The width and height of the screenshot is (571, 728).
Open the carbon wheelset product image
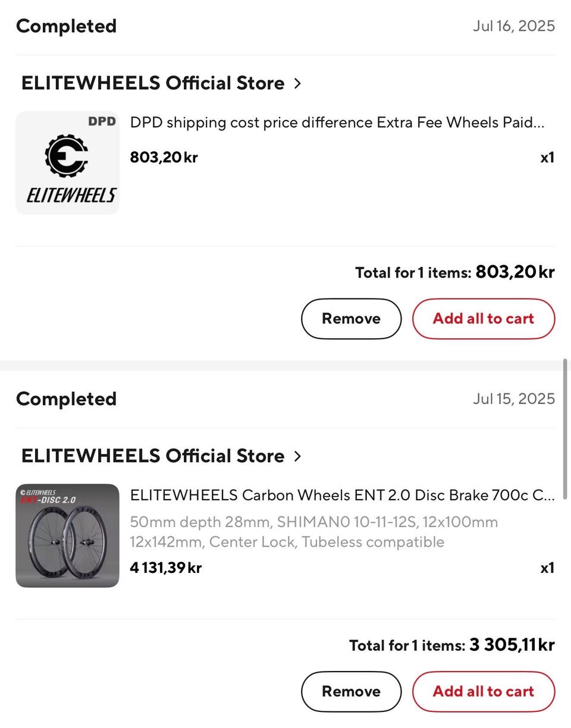tap(67, 535)
